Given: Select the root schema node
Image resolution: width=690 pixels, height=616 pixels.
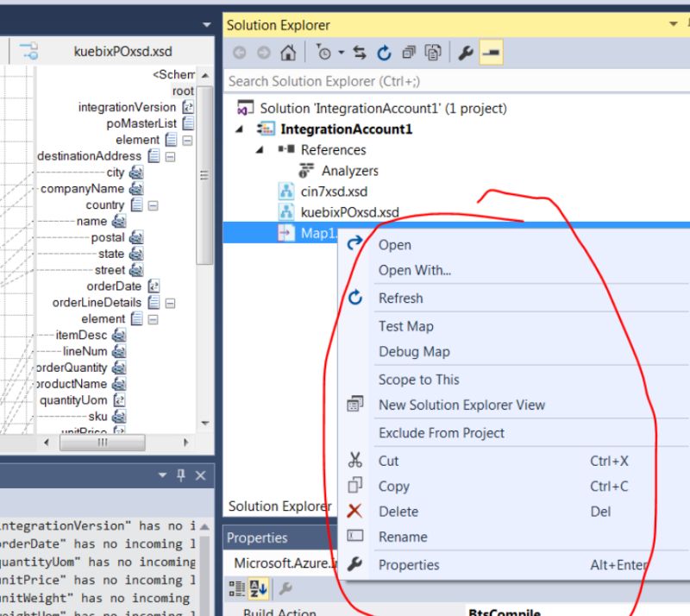Looking at the screenshot, I should point(183,91).
